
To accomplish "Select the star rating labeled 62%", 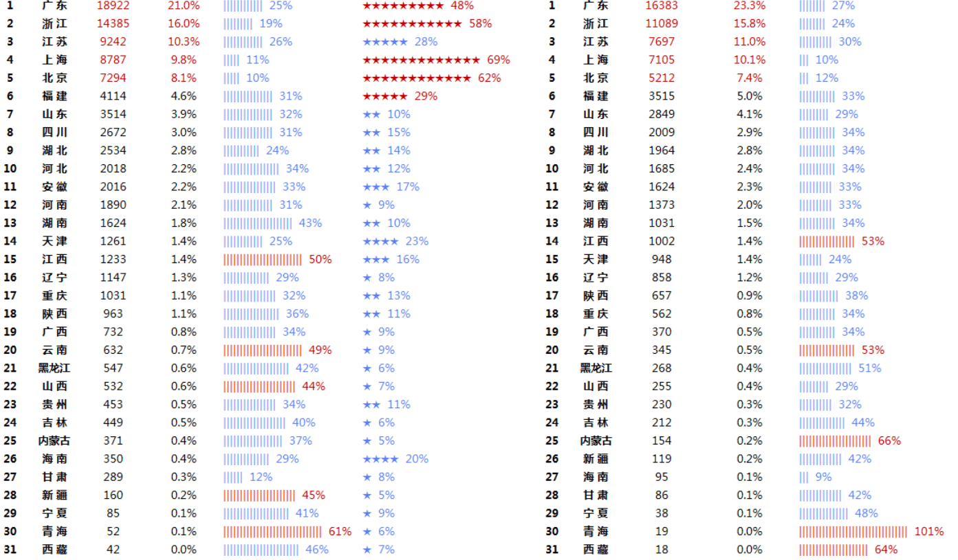I will tap(417, 78).
